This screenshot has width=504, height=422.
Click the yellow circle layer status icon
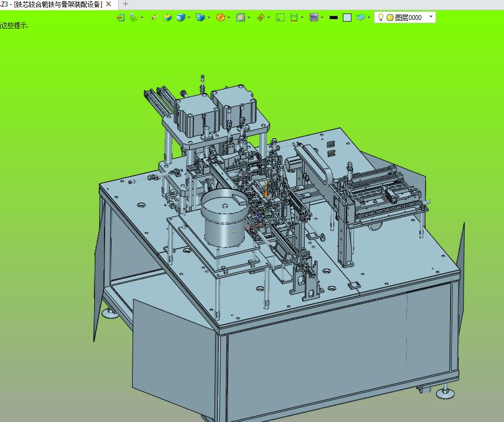(390, 18)
